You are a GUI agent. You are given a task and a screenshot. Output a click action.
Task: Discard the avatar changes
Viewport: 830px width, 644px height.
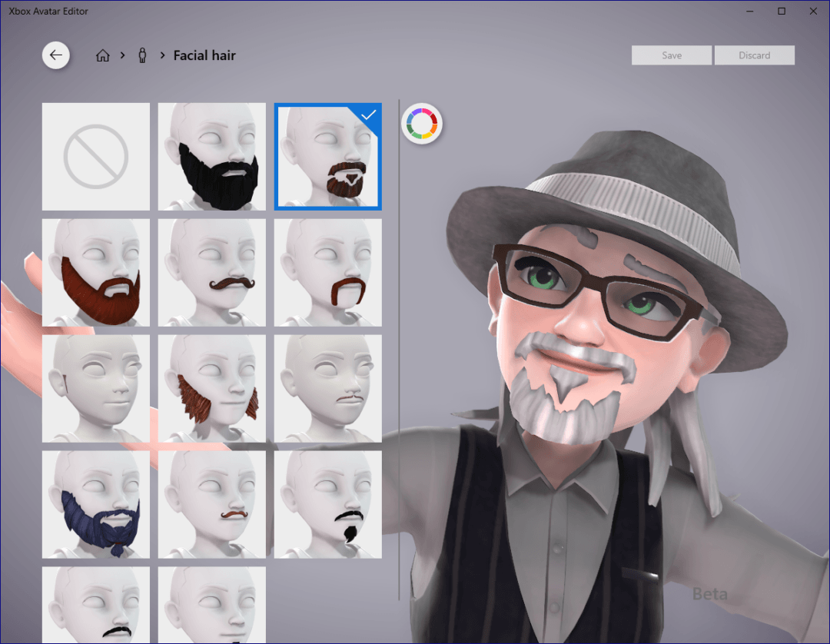754,55
